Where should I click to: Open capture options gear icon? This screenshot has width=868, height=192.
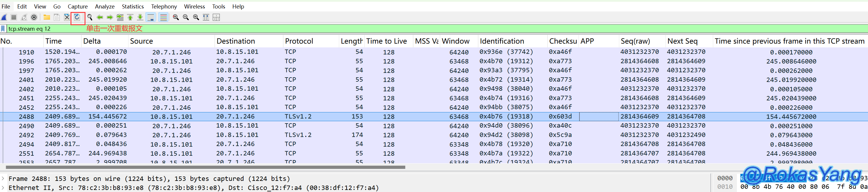pyautogui.click(x=34, y=17)
